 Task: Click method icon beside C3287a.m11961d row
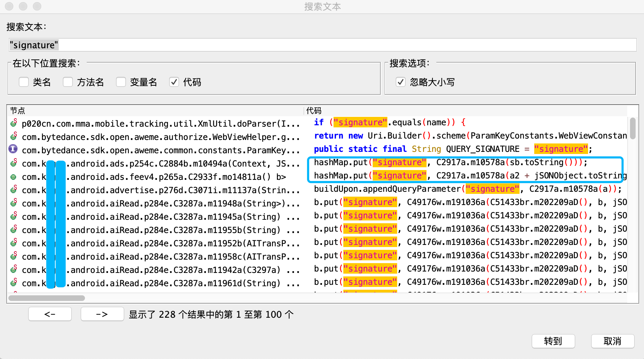point(14,282)
